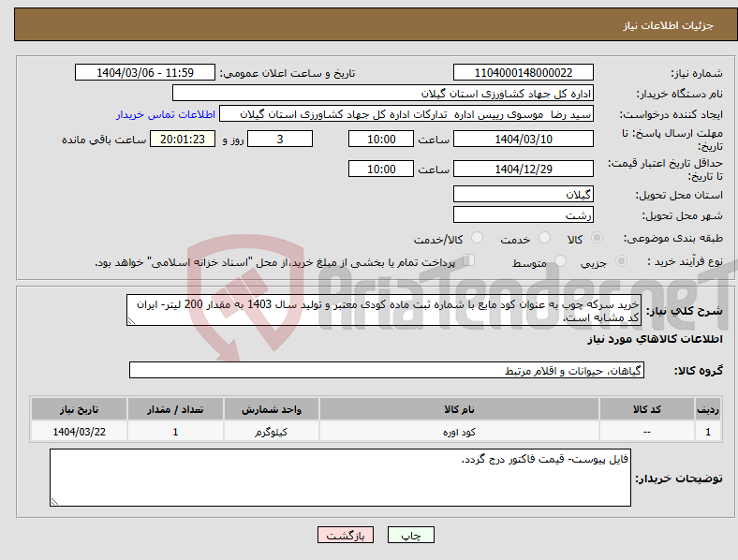Click the ردیف column header
738x560 pixels.
(x=708, y=409)
